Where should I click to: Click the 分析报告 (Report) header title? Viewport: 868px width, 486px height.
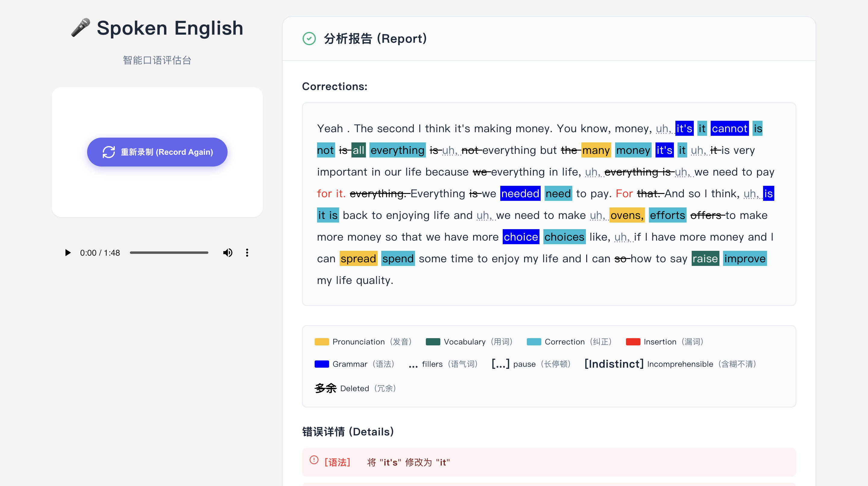coord(375,38)
